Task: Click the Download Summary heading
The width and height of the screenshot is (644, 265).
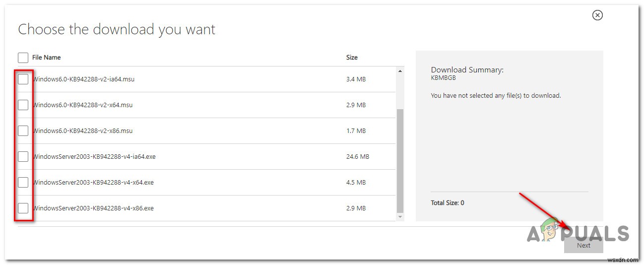Action: 467,70
